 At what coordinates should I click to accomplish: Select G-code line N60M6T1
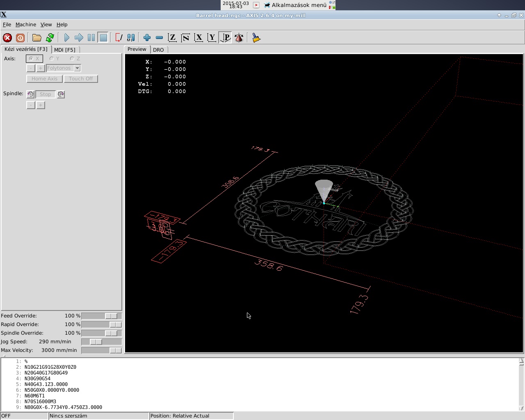pos(34,396)
